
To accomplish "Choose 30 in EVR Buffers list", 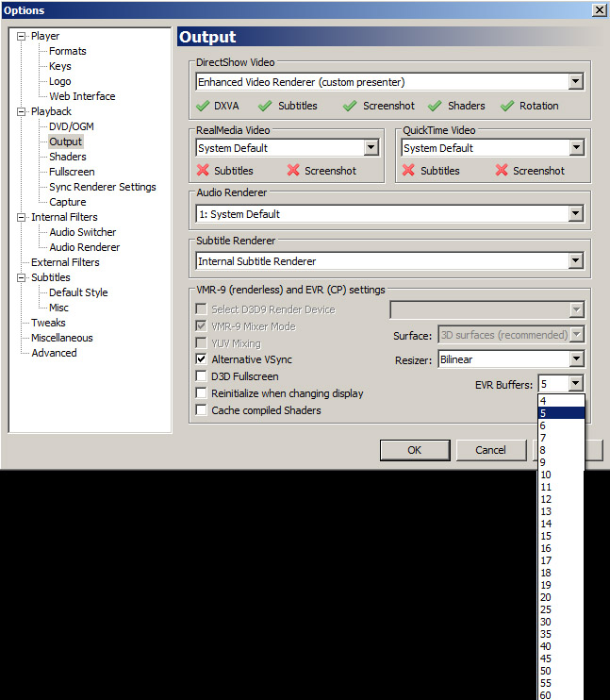I will coord(561,622).
